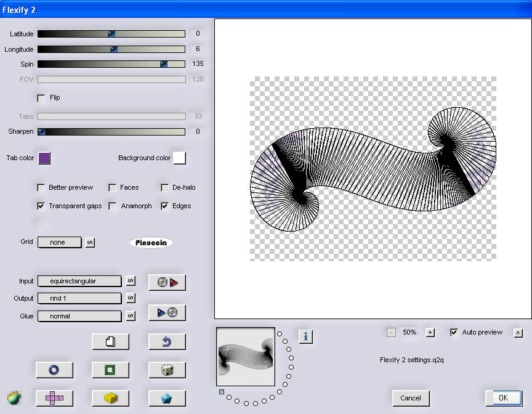
Task: Click the Latitude slider handle
Action: pos(111,34)
